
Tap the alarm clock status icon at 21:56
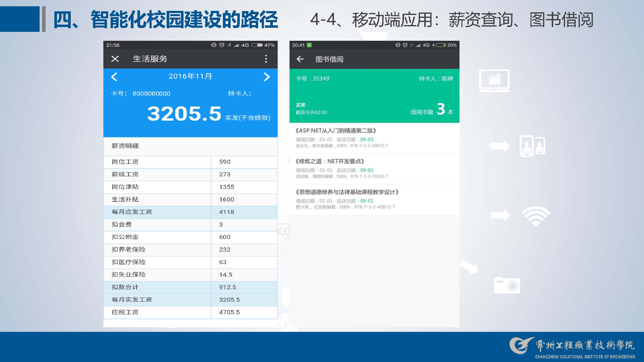[x=221, y=45]
